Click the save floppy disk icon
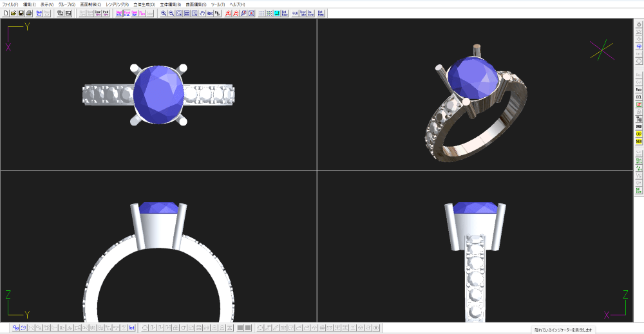 [x=21, y=13]
